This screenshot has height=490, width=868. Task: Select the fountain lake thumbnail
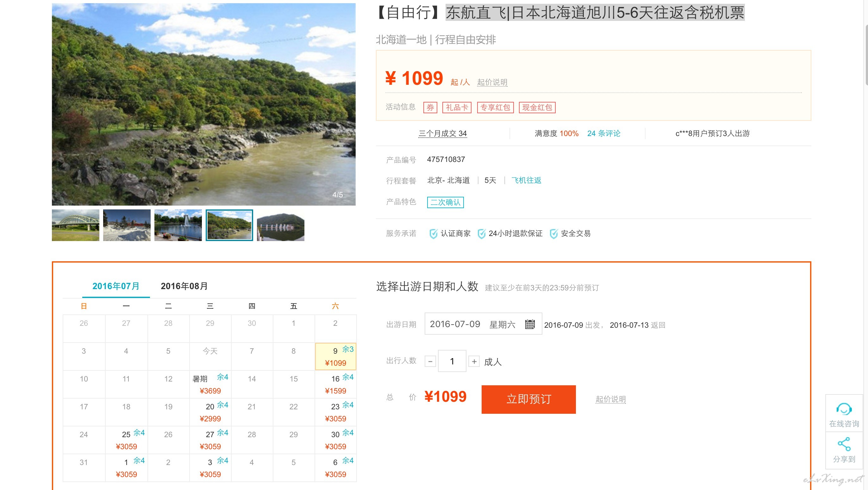(178, 225)
